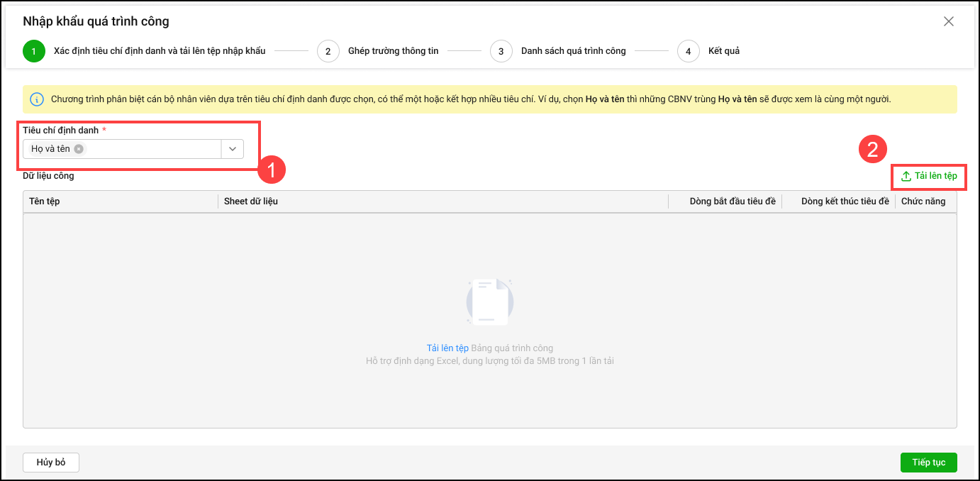
Task: Go to step 3 Danh sách quá trình công
Action: point(501,51)
